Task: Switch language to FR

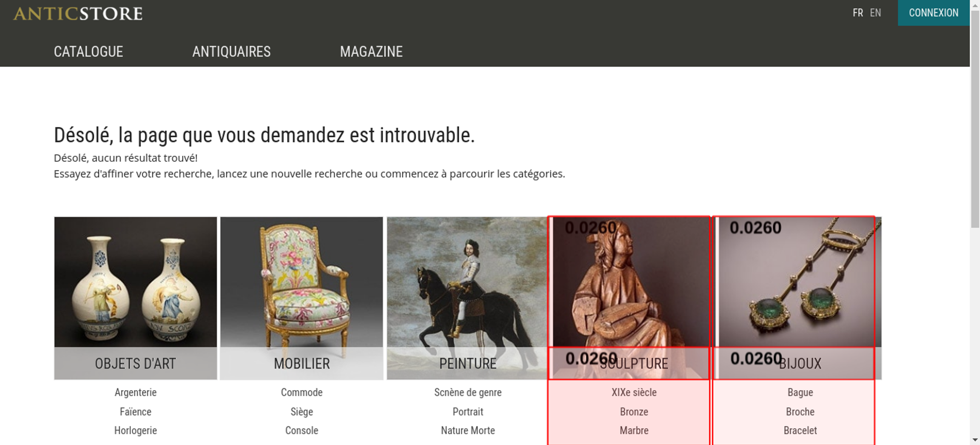Action: pyautogui.click(x=857, y=13)
